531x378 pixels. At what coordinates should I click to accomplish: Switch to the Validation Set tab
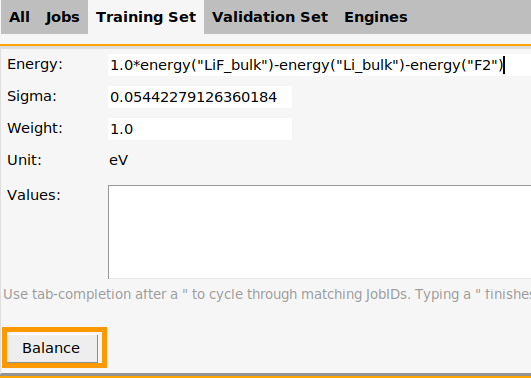270,17
